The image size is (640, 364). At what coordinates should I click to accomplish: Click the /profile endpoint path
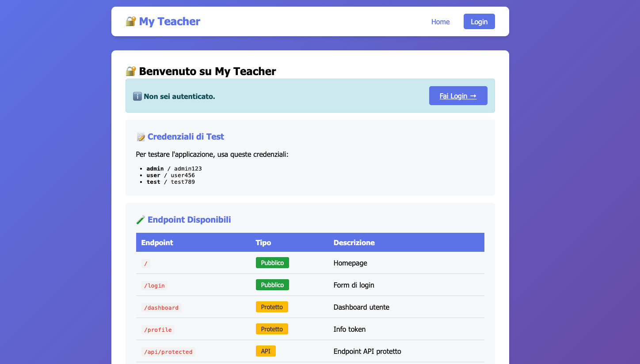click(x=158, y=330)
